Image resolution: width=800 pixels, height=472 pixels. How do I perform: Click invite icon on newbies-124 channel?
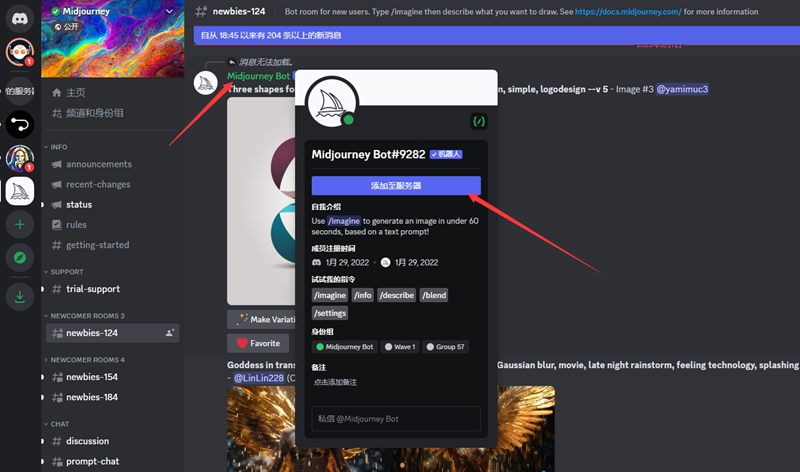(170, 333)
